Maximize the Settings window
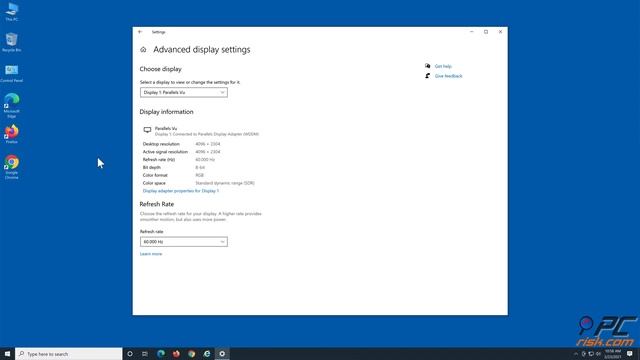The image size is (640, 360). pos(486,32)
